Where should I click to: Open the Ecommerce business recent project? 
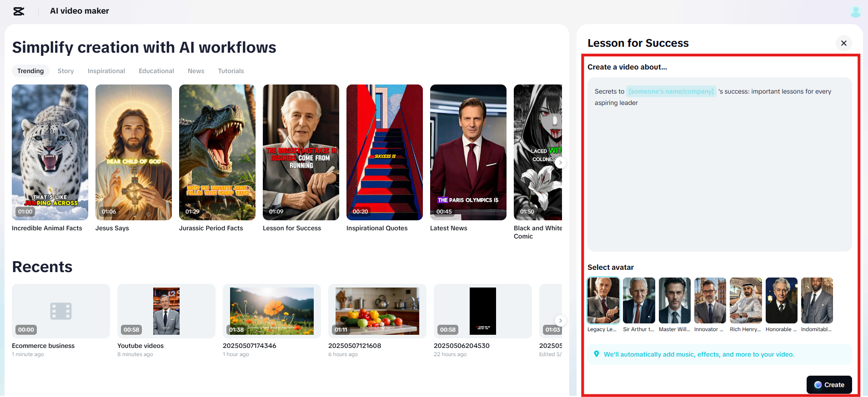pos(61,311)
